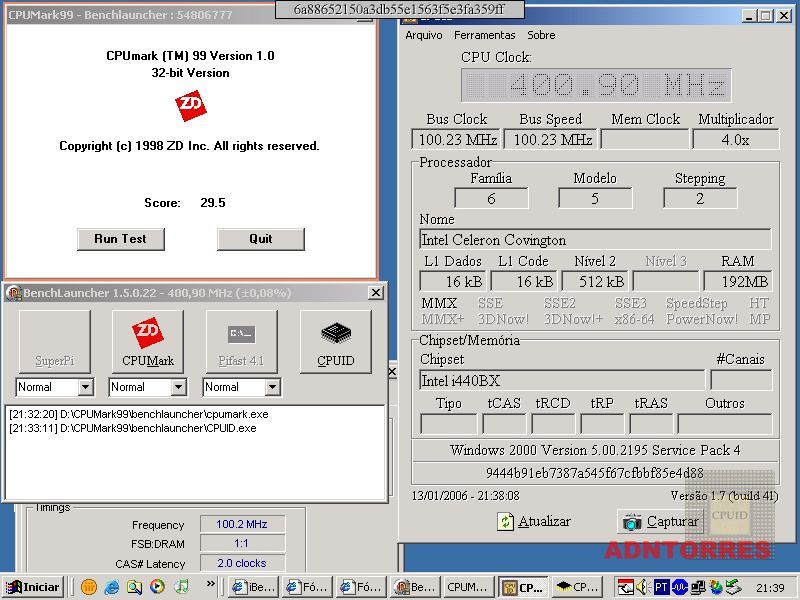Click BenchLauncher title bar icon

coord(14,293)
